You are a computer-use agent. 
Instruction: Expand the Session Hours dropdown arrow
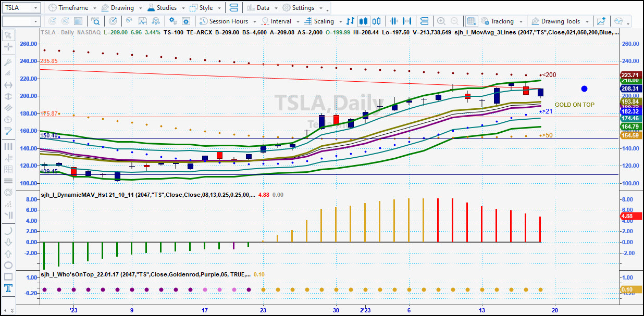(x=255, y=22)
